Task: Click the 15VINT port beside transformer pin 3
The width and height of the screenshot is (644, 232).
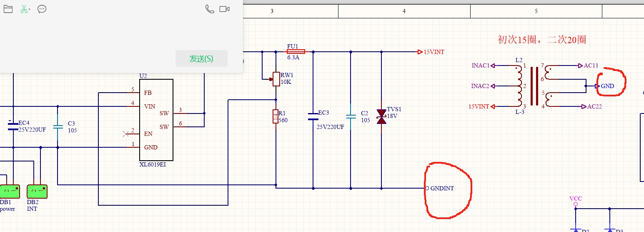Action: (479, 106)
